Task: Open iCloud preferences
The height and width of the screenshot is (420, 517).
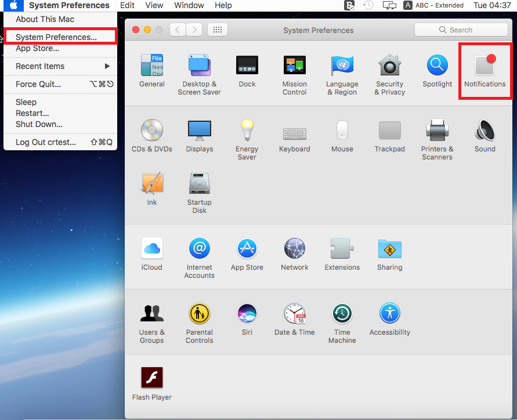Action: [x=151, y=254]
